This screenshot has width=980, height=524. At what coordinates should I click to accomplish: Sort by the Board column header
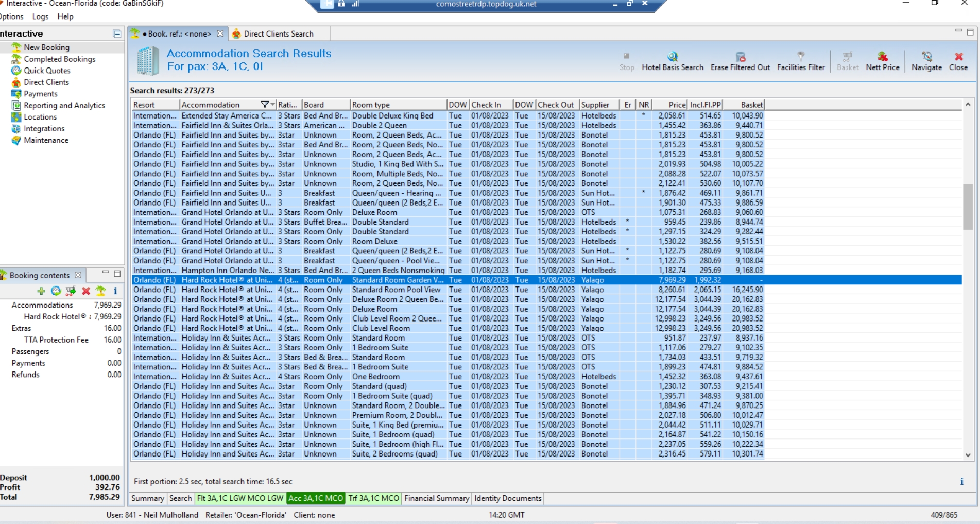[326, 105]
